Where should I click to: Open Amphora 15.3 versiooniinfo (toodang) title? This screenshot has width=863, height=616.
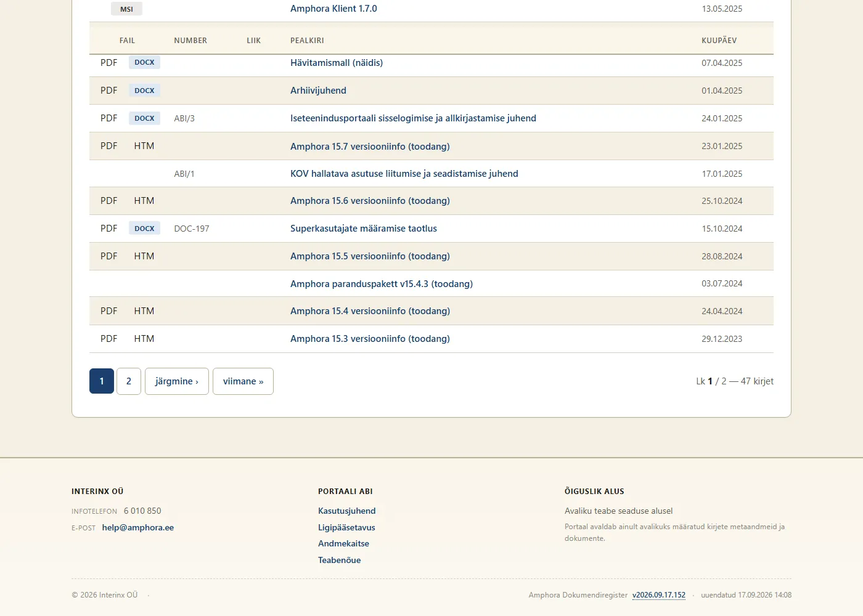tap(370, 339)
